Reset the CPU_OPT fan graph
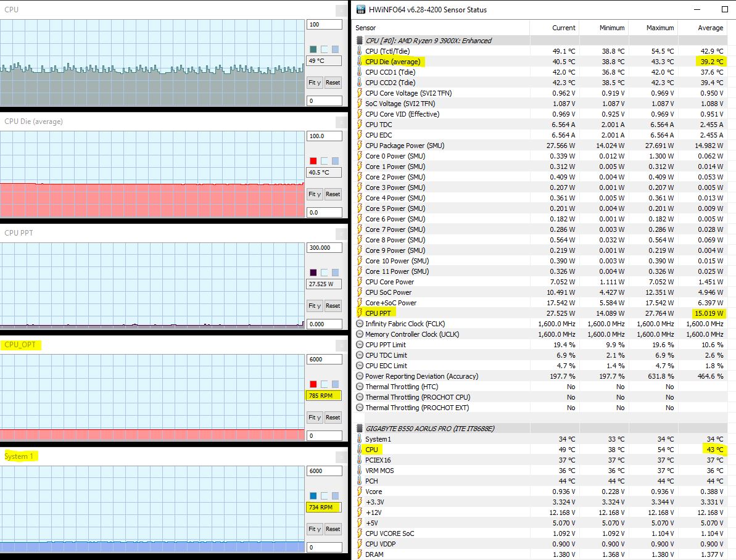This screenshot has width=736, height=560. [x=333, y=418]
